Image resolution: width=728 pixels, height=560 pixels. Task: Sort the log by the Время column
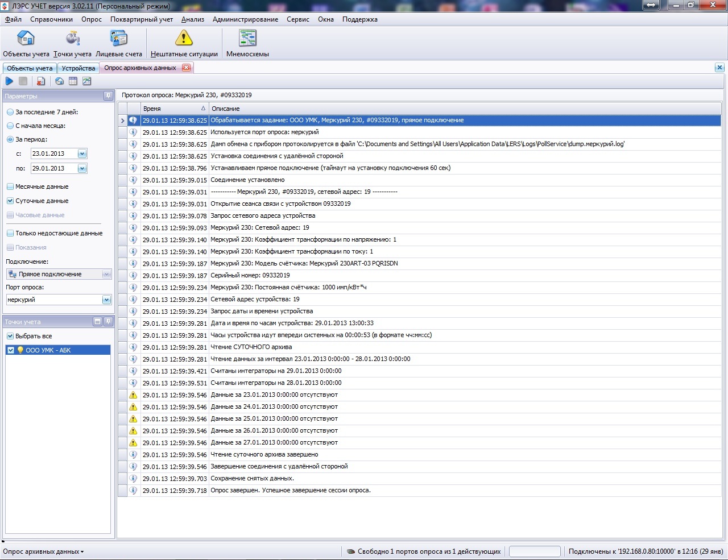[x=175, y=108]
